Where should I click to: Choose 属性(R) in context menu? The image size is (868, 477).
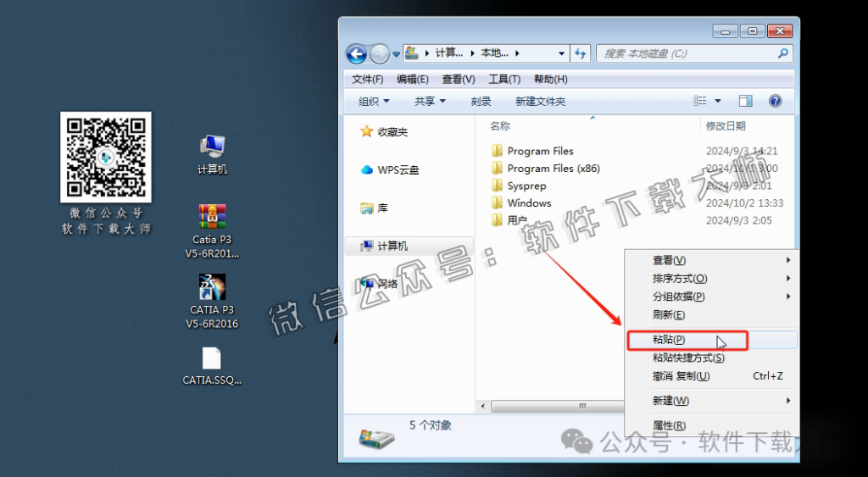[712, 425]
